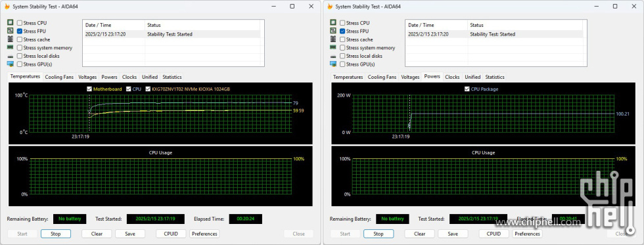Select Powers tab in right window
The width and height of the screenshot is (644, 245).
432,76
